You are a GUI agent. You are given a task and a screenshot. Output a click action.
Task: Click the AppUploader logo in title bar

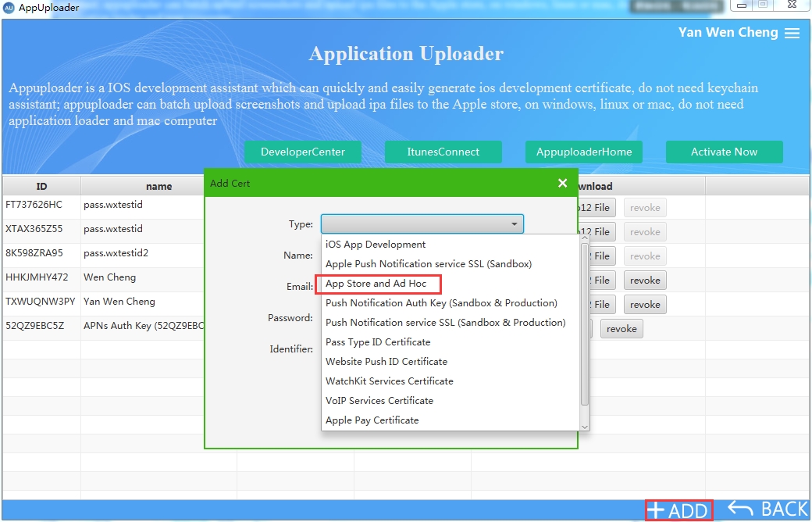tap(9, 9)
